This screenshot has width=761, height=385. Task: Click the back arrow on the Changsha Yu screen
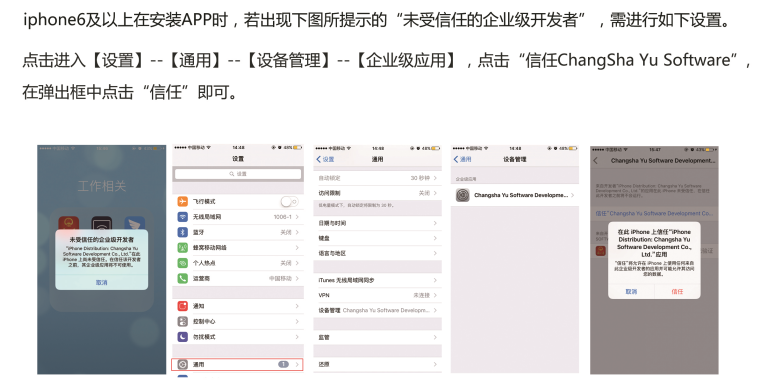596,161
